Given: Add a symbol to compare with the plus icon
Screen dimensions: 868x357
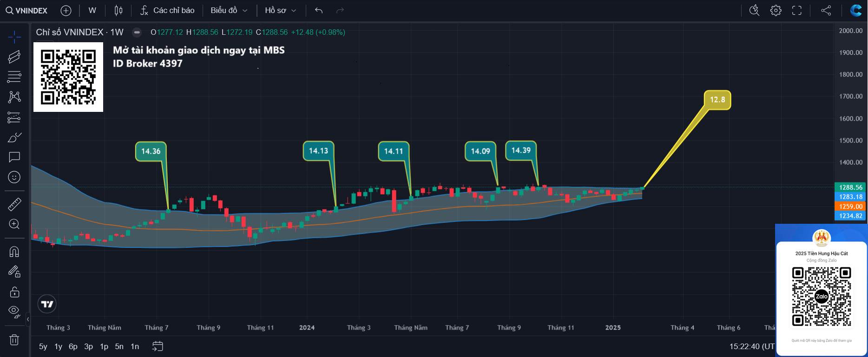Looking at the screenshot, I should click(66, 10).
